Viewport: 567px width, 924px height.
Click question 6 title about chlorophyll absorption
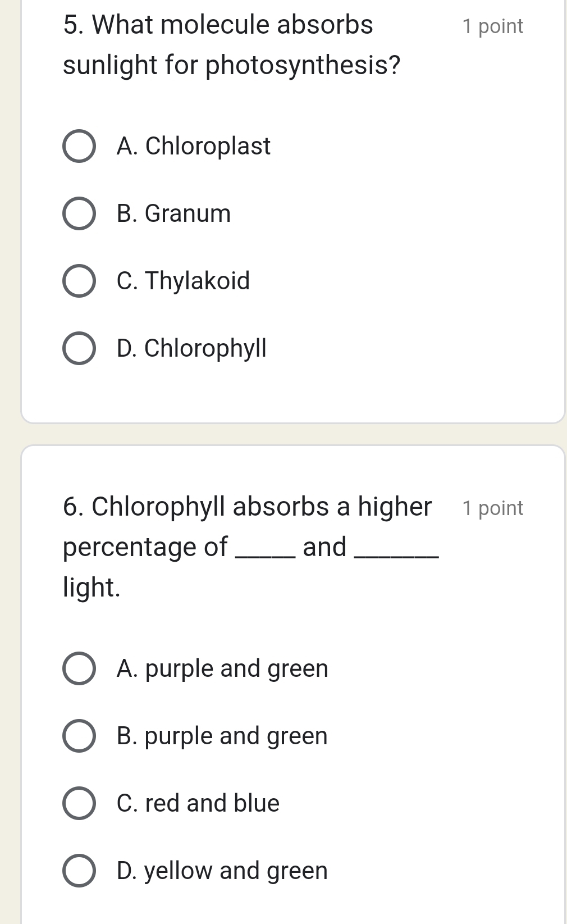coord(248,546)
